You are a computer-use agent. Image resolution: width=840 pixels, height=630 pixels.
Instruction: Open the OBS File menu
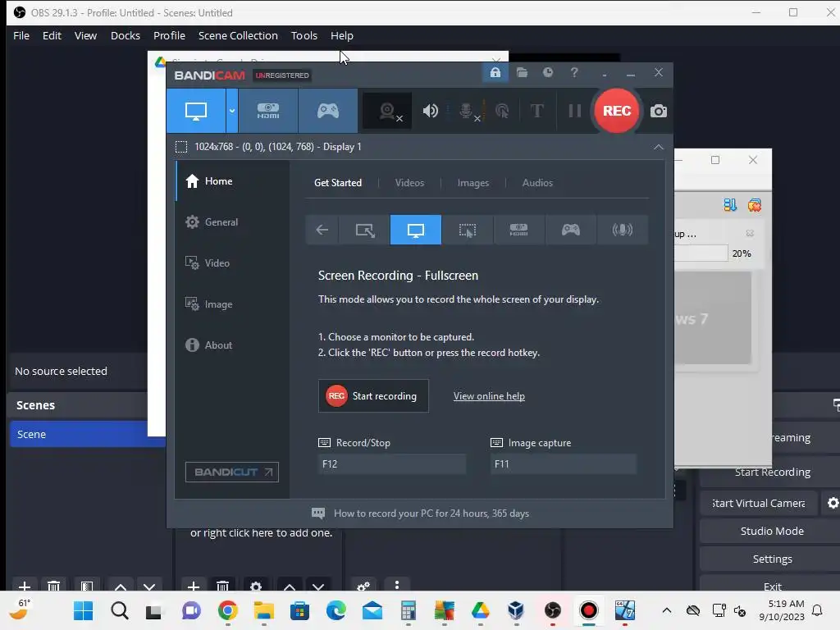point(21,35)
